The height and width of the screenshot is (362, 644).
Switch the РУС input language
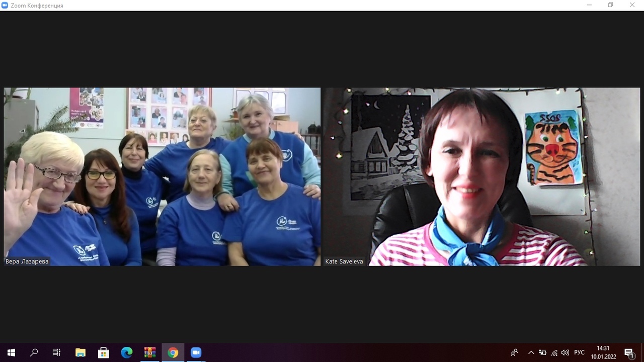[579, 352]
